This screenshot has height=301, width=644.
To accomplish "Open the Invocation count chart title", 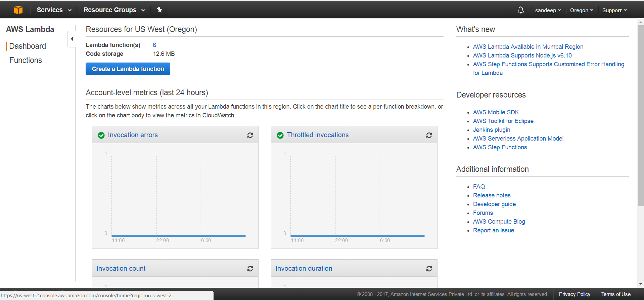I will [121, 268].
